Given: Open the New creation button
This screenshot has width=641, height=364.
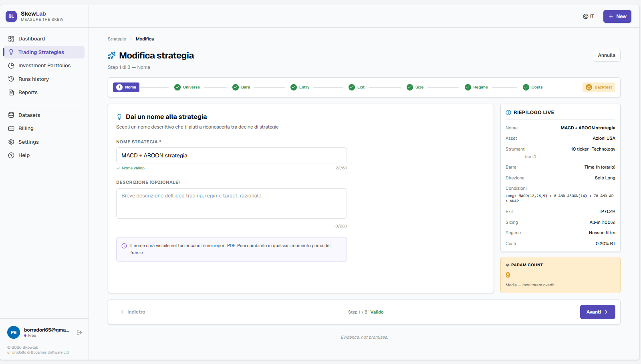Looking at the screenshot, I should (617, 16).
